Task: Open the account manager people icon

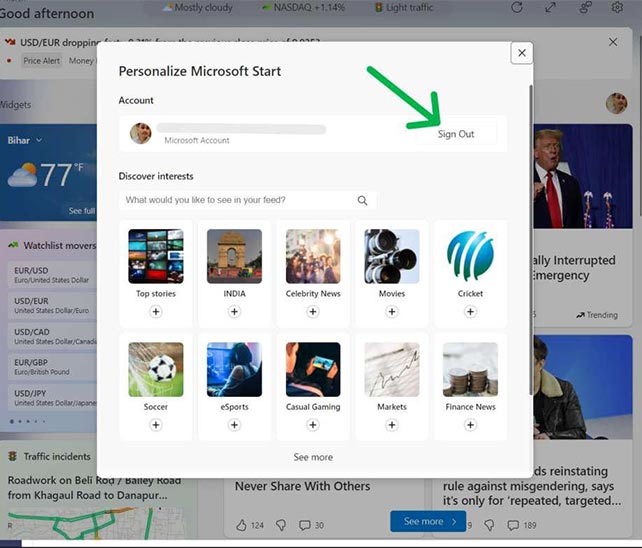Action: point(586,7)
